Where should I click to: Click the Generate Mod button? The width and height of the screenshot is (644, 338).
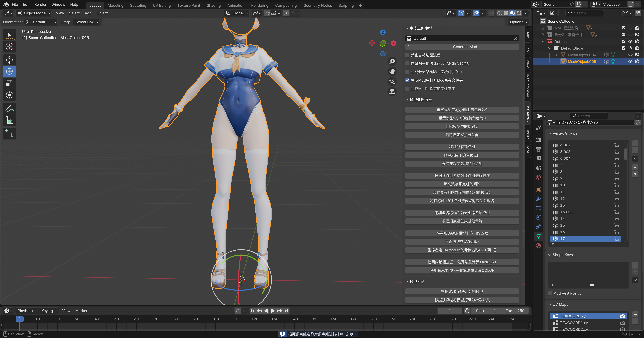coord(465,47)
